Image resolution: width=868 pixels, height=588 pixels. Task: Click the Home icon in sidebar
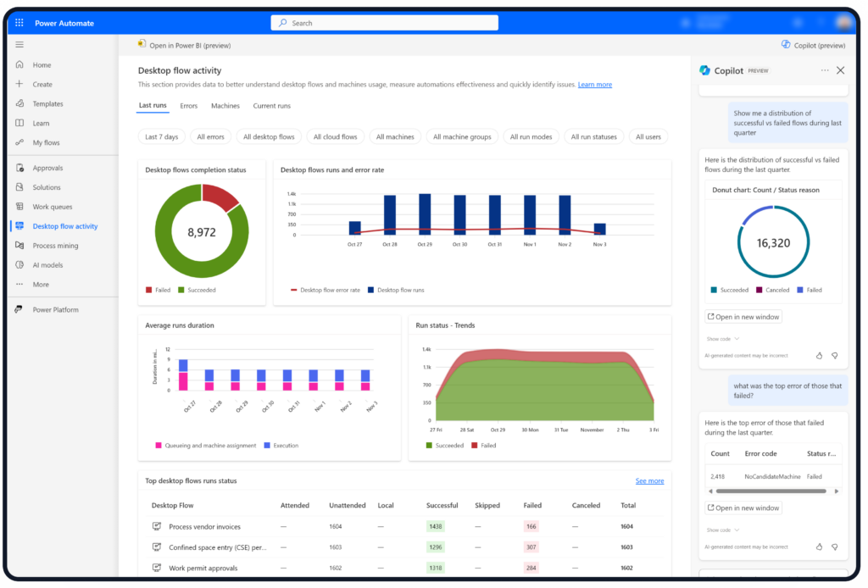tap(19, 64)
